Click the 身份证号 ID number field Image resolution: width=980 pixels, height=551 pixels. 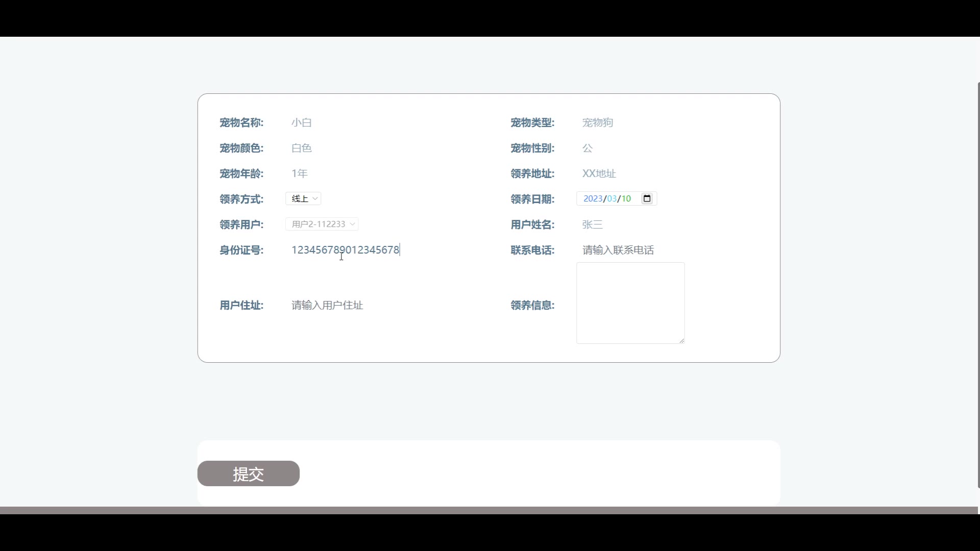pyautogui.click(x=345, y=250)
